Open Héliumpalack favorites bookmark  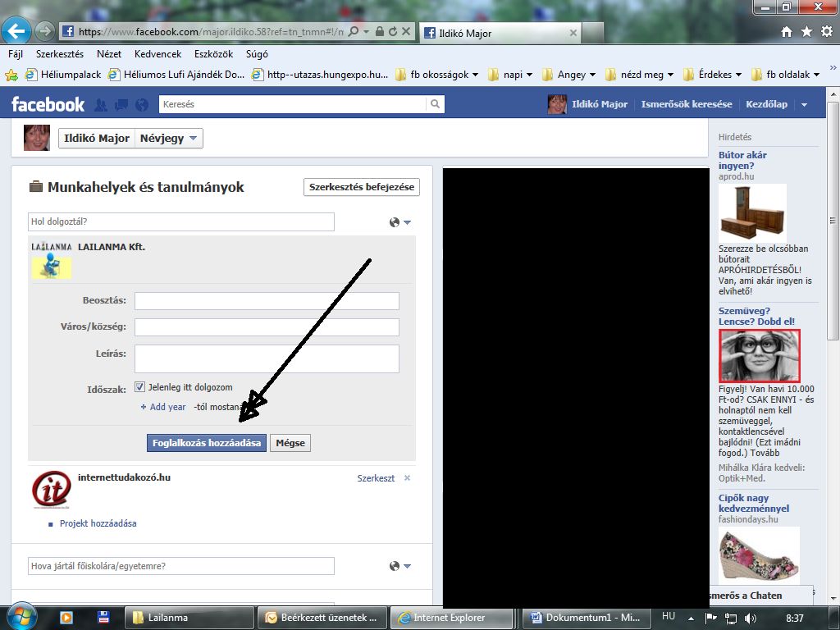[63, 75]
